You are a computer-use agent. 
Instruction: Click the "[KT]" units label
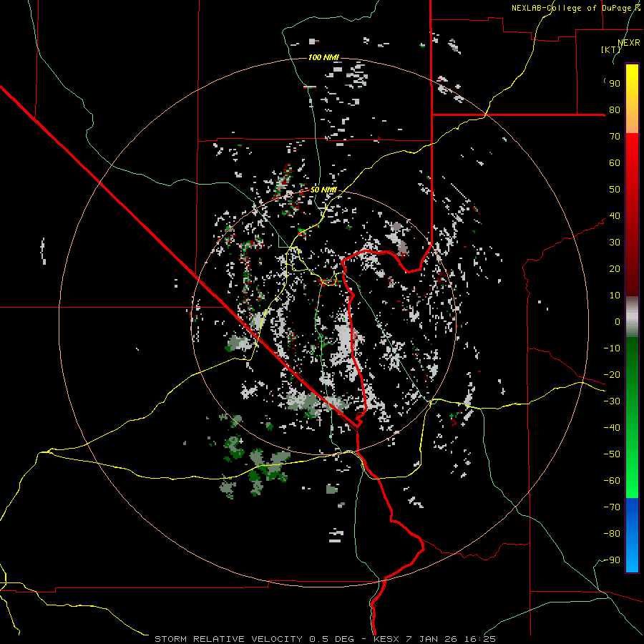point(610,49)
